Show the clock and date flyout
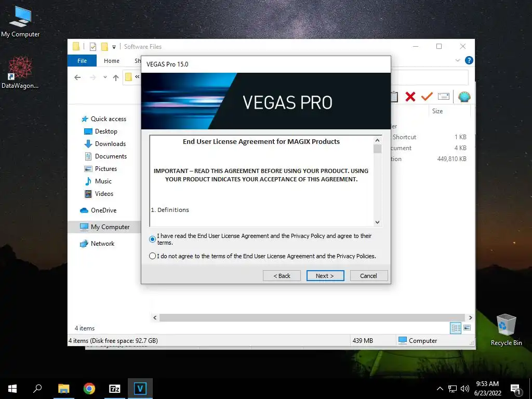This screenshot has height=399, width=532. (487, 389)
